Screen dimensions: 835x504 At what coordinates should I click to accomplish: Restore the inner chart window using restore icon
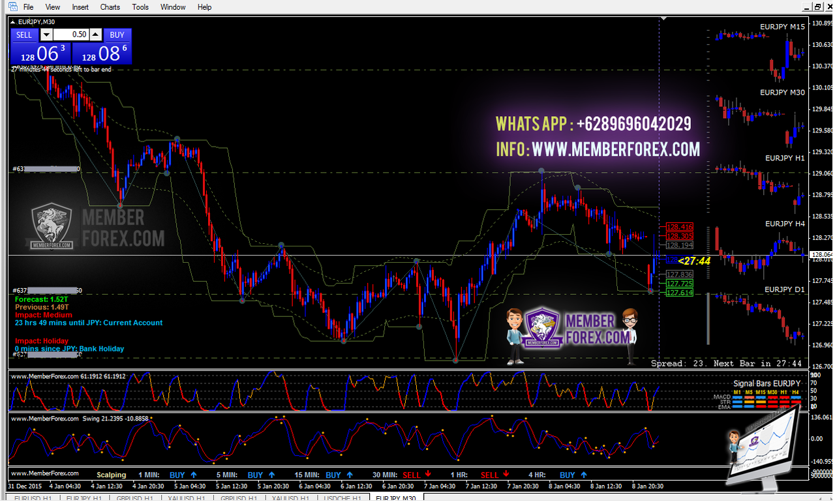coord(817,7)
